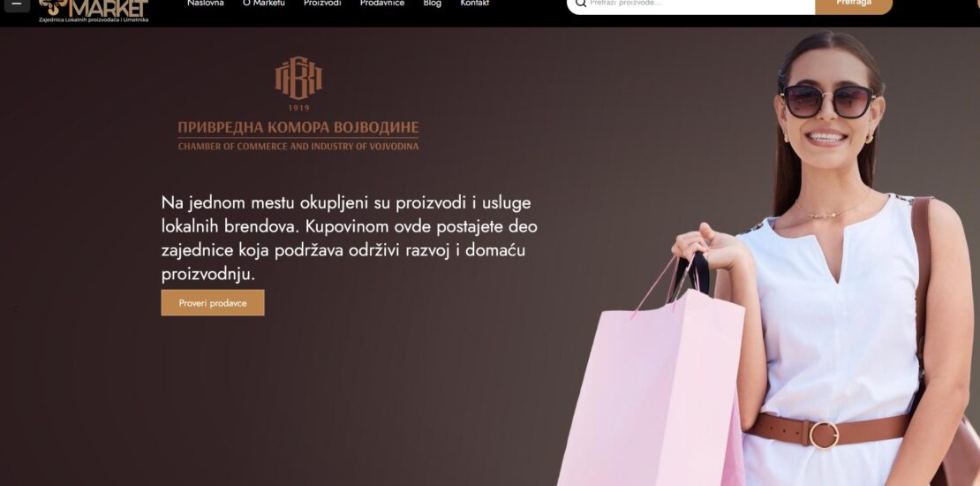Open the Naslovna menu item
The image size is (980, 486).
click(x=206, y=4)
